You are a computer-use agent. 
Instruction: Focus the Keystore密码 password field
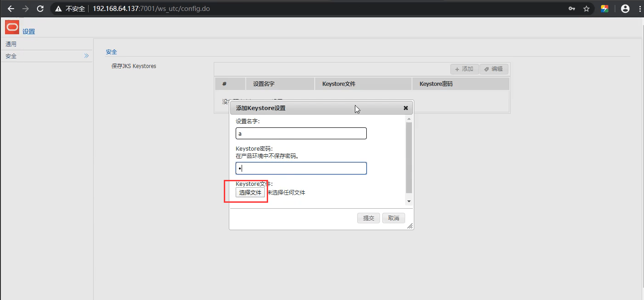click(301, 168)
